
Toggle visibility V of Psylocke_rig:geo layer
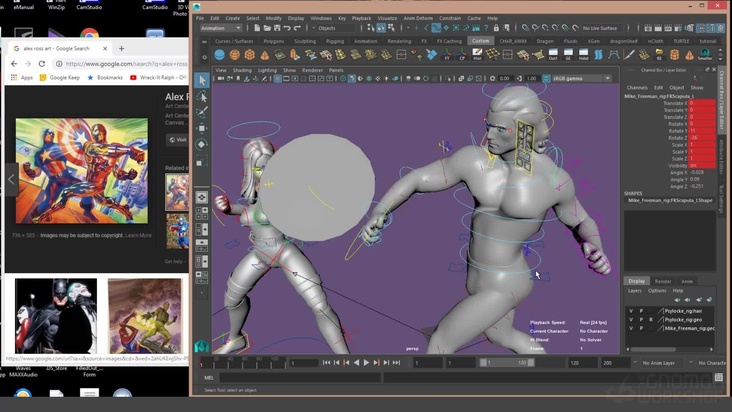click(631, 320)
